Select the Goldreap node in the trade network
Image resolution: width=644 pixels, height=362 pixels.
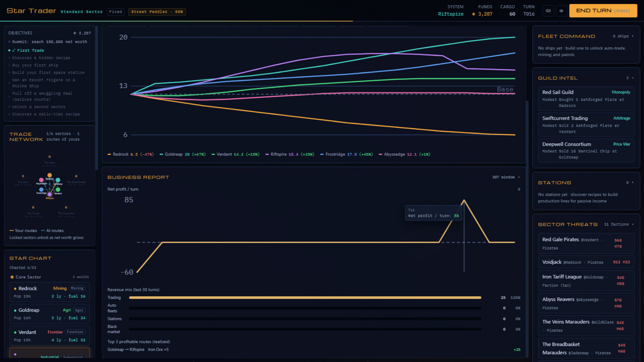pyautogui.click(x=58, y=180)
